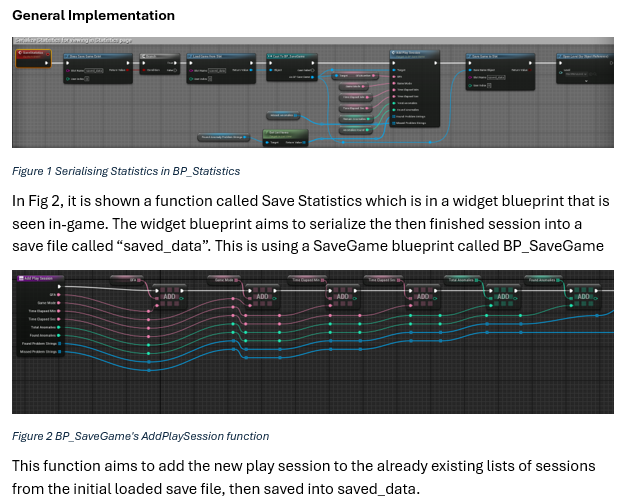
Task: Click the Figure 2 blueprint image
Action: (x=311, y=380)
